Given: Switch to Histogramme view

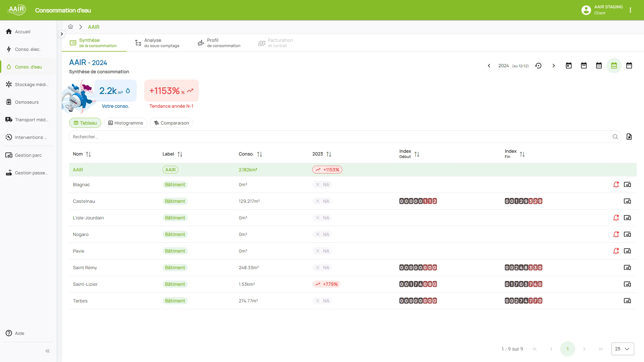Looking at the screenshot, I should point(125,123).
